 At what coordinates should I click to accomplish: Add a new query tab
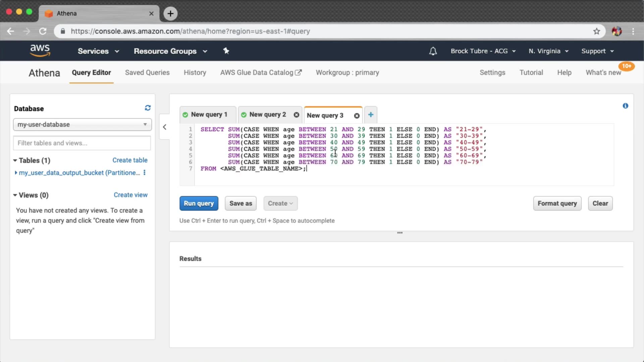[371, 115]
